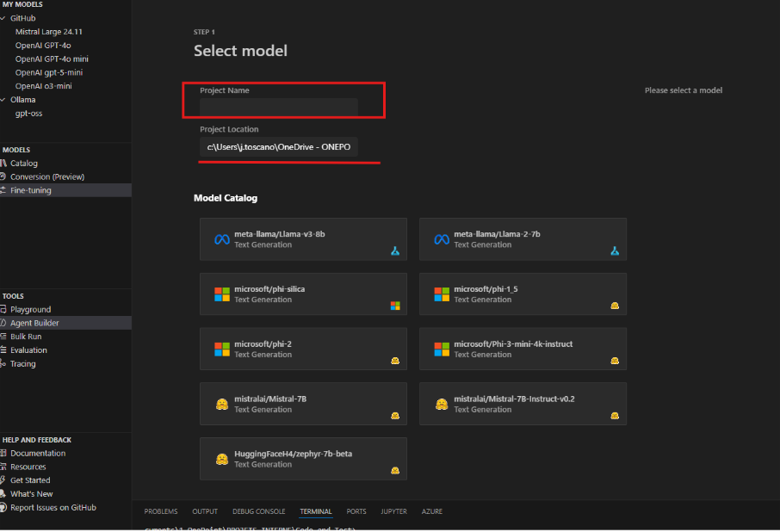Screen dimensions: 780x532
Task: Click the 'Please select a model' message
Action: click(684, 90)
